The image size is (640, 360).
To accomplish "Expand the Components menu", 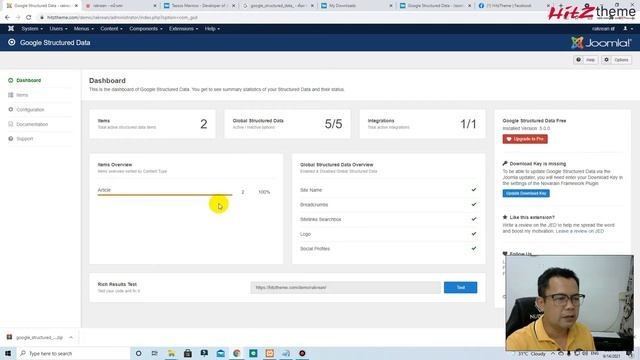I will 146,29.
